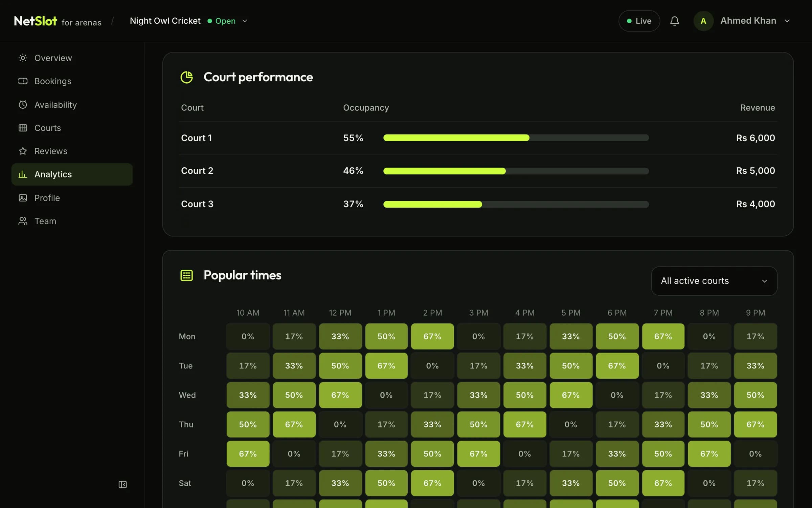
Task: Click the Rs 6,000 revenue value
Action: pyautogui.click(x=755, y=138)
